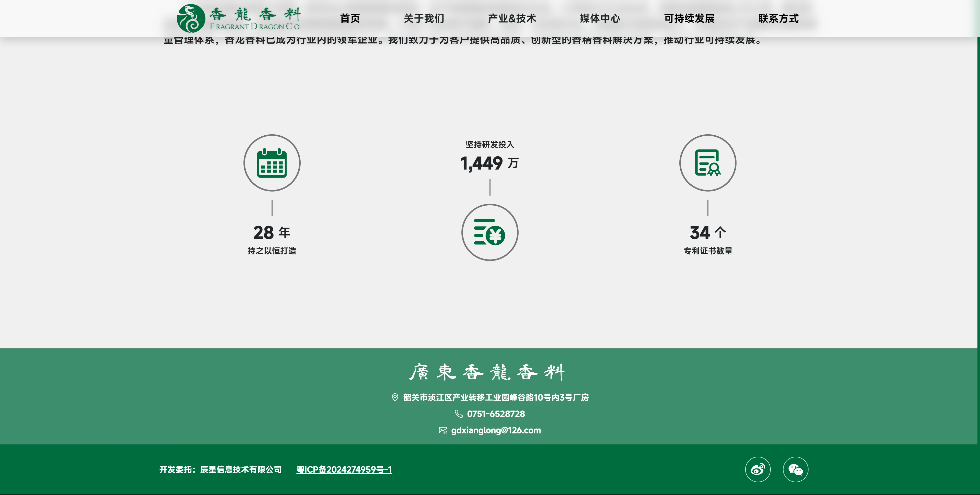Open the Weibo social icon

[x=757, y=469]
